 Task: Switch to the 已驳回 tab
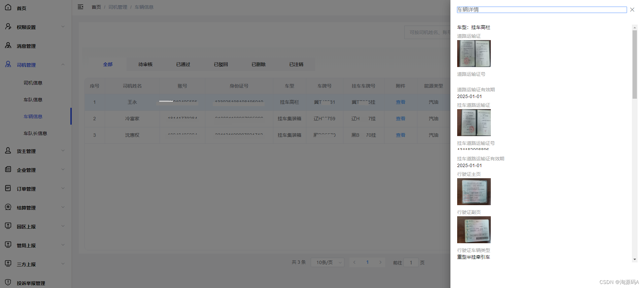[x=221, y=64]
